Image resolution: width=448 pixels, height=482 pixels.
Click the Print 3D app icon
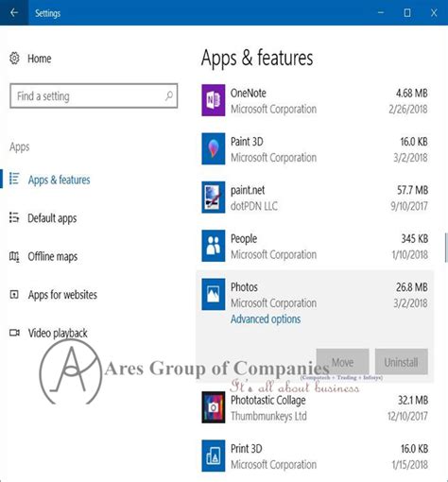tap(214, 456)
